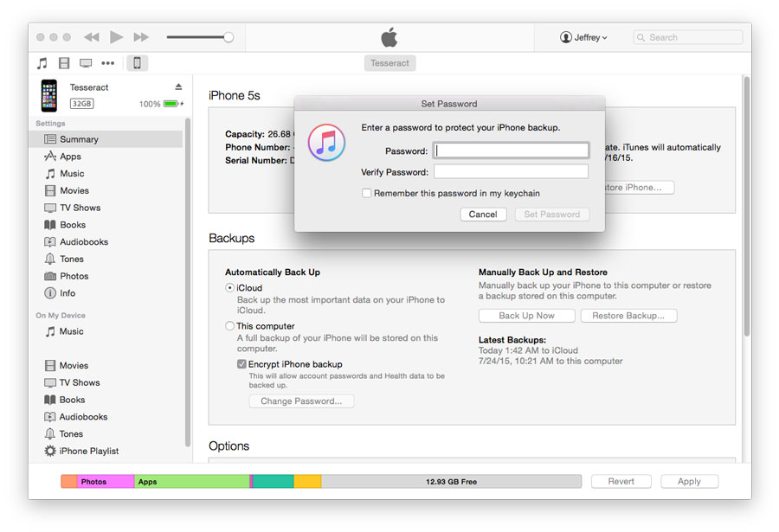Click the rewind playback button
The width and height of the screenshot is (779, 532).
click(x=92, y=37)
